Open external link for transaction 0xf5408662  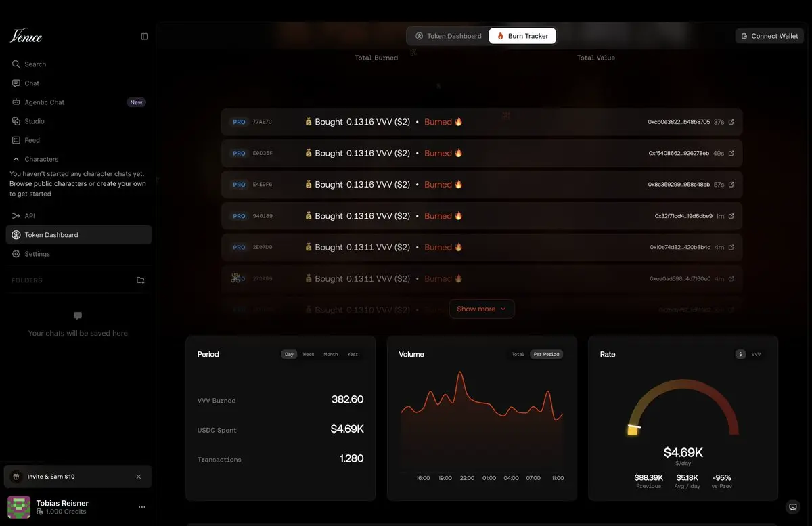click(731, 154)
